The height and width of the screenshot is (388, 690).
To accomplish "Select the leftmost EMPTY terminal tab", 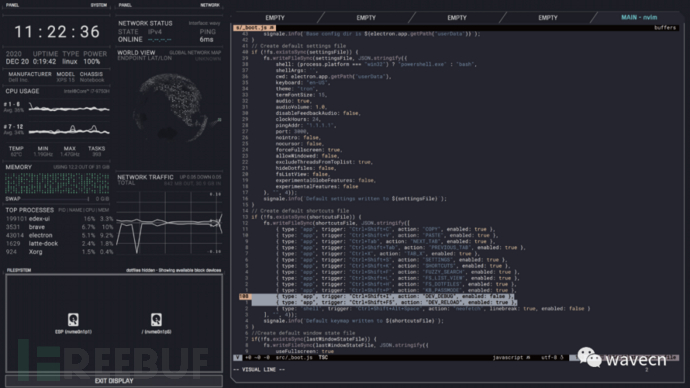I will [x=275, y=18].
